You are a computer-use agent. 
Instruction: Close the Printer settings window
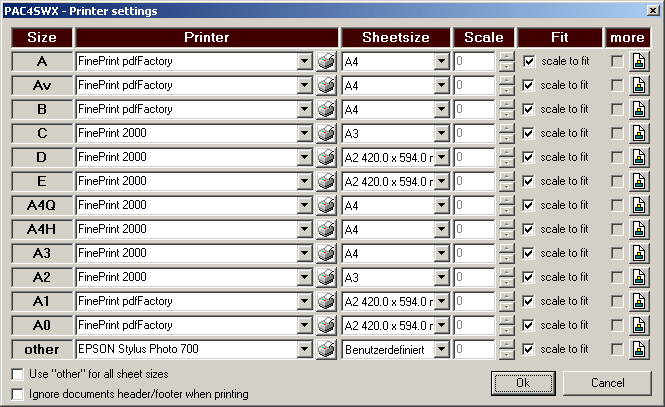pyautogui.click(x=653, y=10)
